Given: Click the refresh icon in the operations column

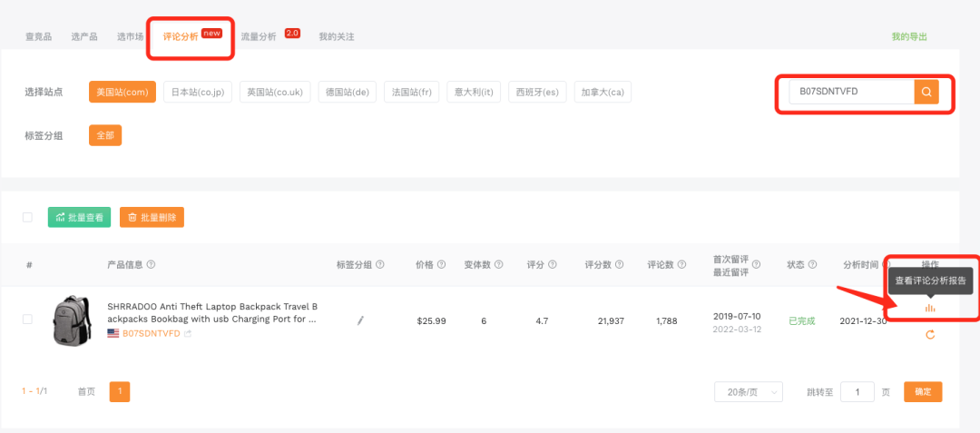Looking at the screenshot, I should 929,335.
